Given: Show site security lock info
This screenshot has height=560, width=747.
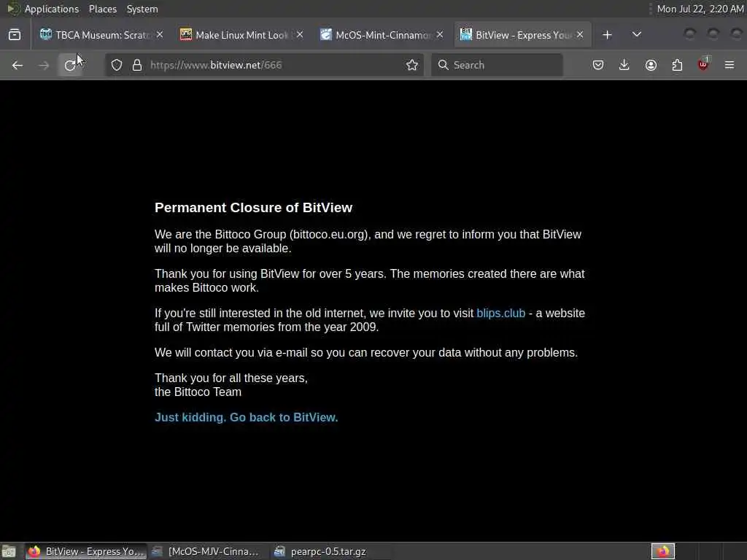Looking at the screenshot, I should coord(137,65).
